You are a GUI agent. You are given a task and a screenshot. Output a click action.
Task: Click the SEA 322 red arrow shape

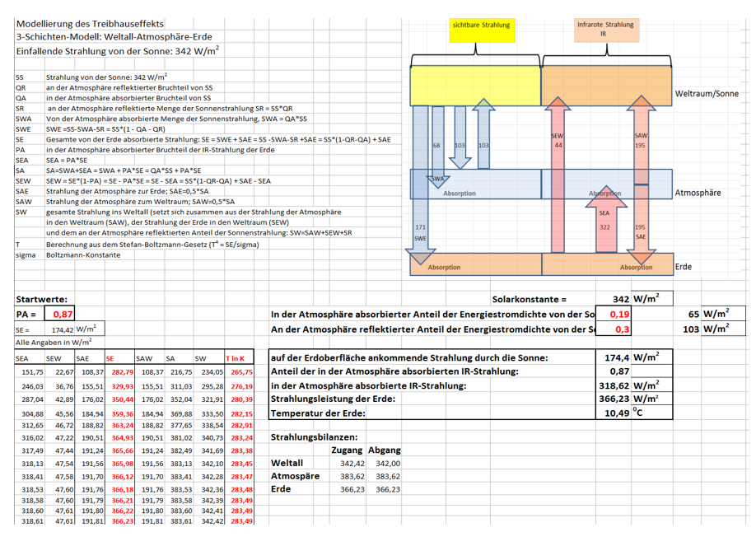point(605,219)
